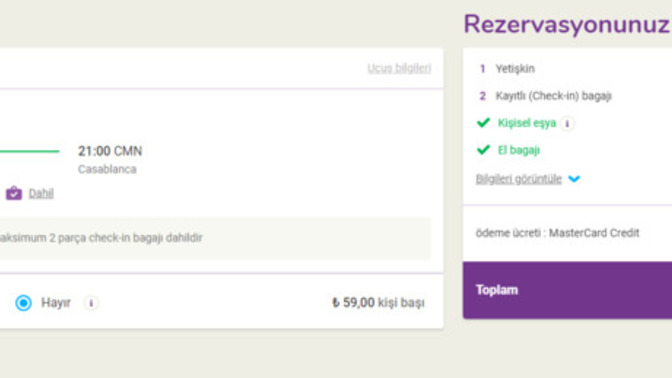Image resolution: width=672 pixels, height=378 pixels.
Task: Click the green checkmark beside Kişisel eşya
Action: (x=483, y=123)
